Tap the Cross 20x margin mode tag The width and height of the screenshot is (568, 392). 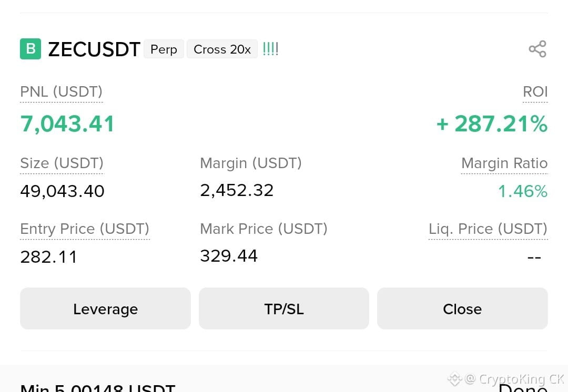222,49
